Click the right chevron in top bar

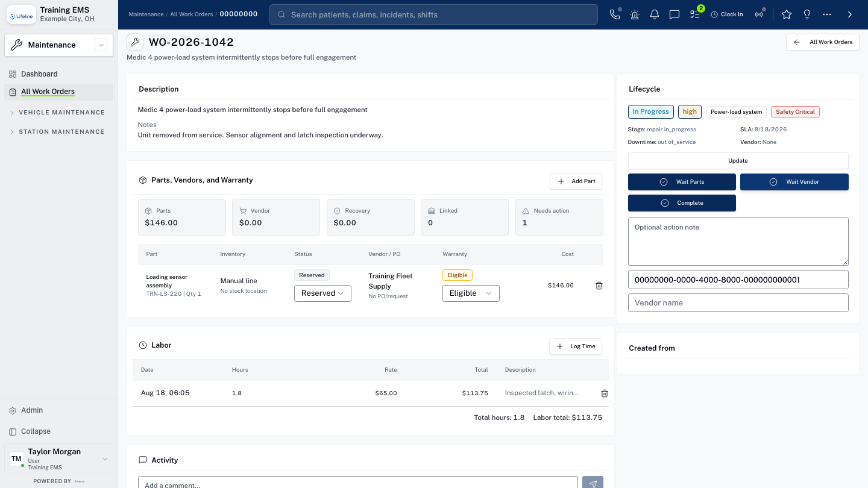tap(850, 14)
